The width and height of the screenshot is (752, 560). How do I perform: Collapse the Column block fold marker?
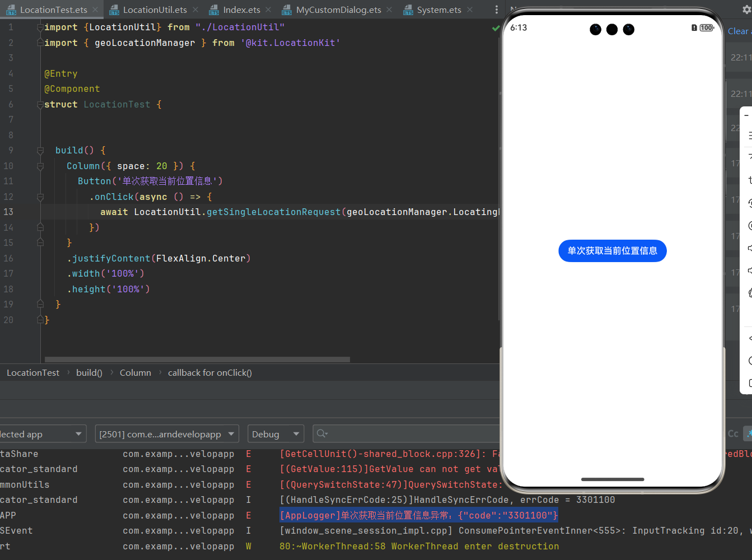point(40,166)
